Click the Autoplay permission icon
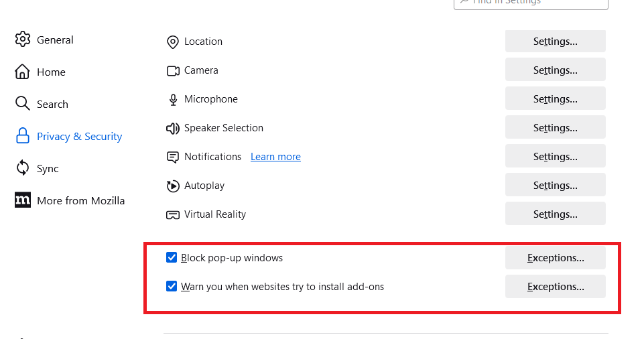 point(173,186)
